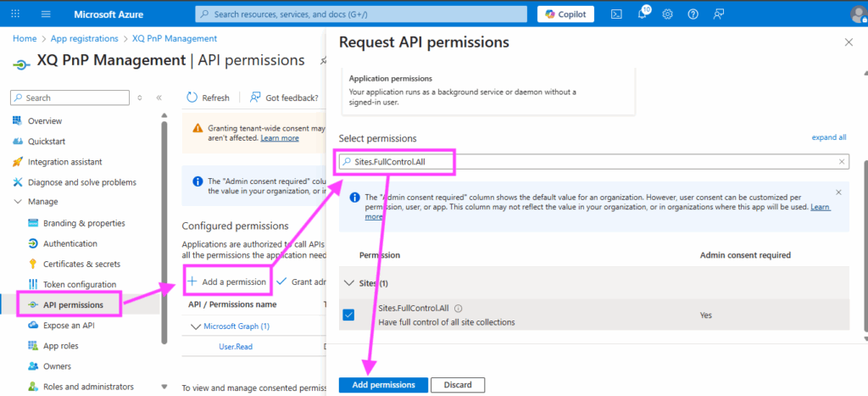Open the Azure portal hamburger menu
The image size is (868, 396).
46,14
